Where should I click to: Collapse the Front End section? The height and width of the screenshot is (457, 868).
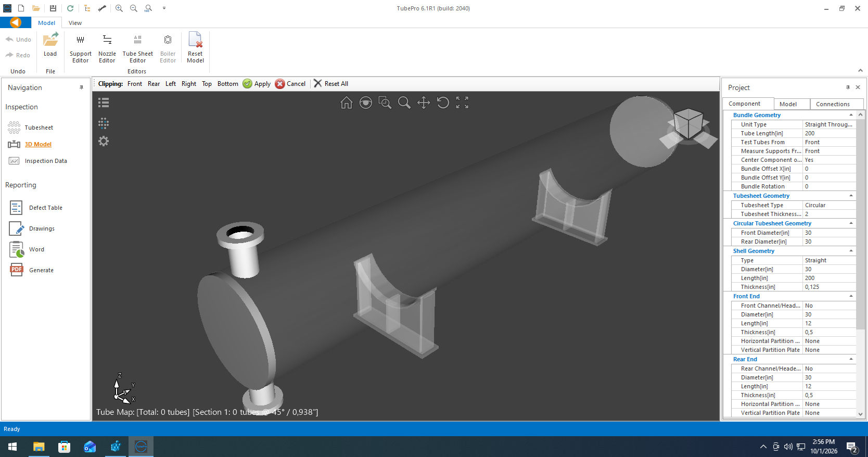(x=851, y=296)
